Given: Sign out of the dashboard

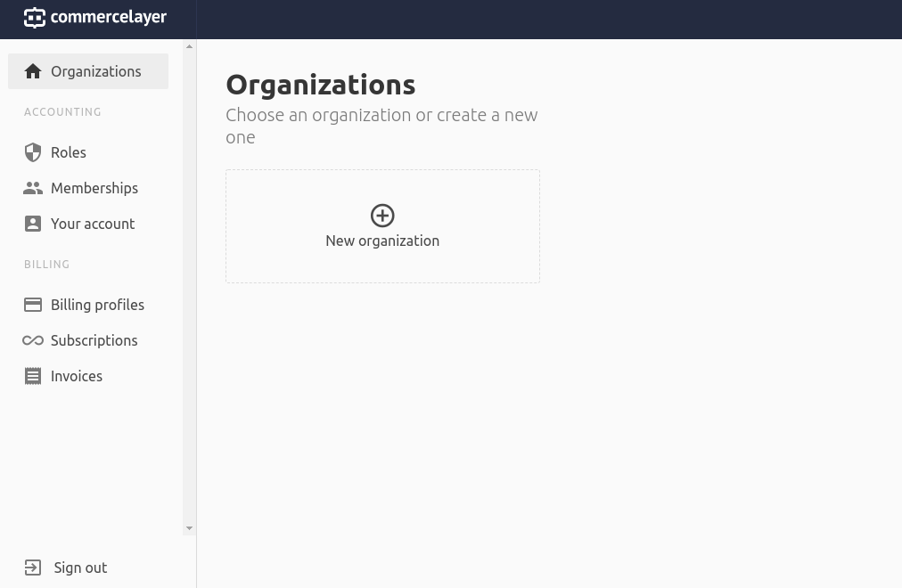Looking at the screenshot, I should [x=80, y=568].
